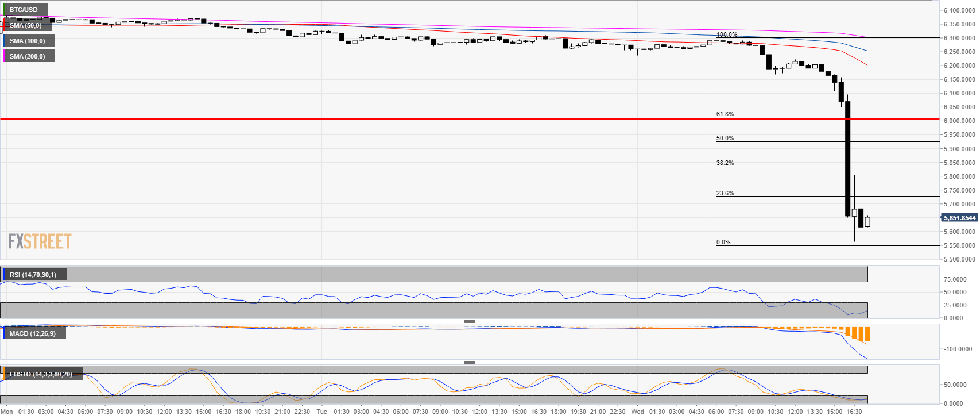980x419 pixels.
Task: Click the Tue date marker on time axis
Action: (321, 412)
